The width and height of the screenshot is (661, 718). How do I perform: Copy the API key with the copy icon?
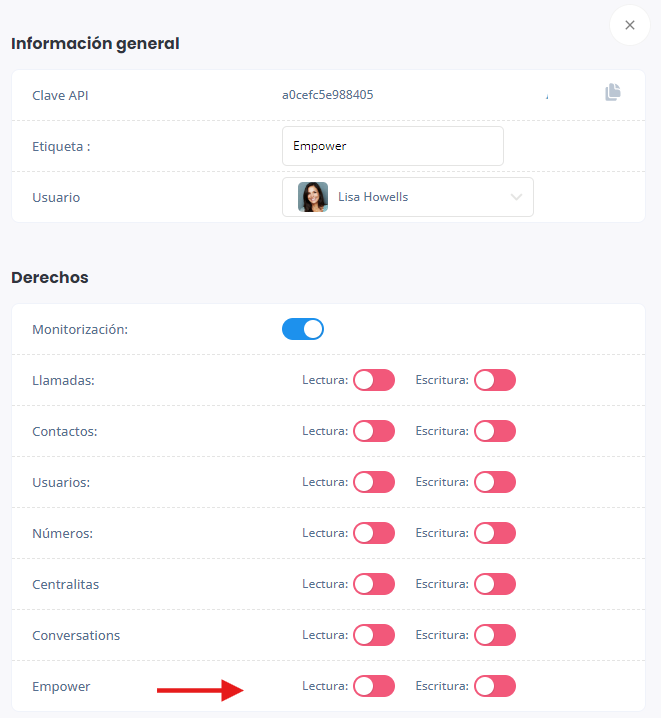click(613, 93)
